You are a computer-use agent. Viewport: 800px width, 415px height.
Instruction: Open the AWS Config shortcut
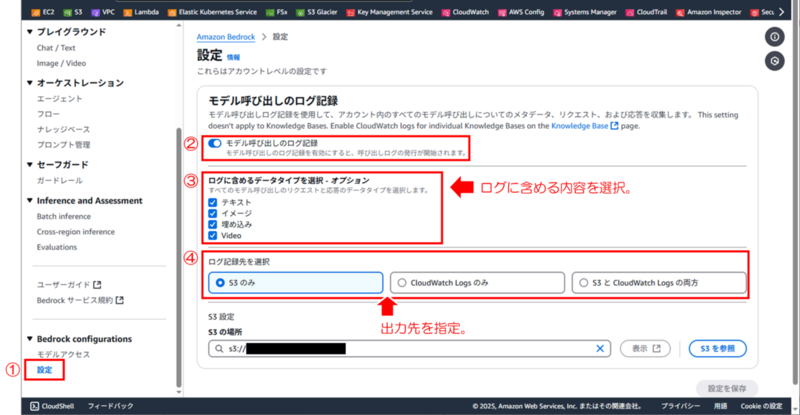[521, 12]
